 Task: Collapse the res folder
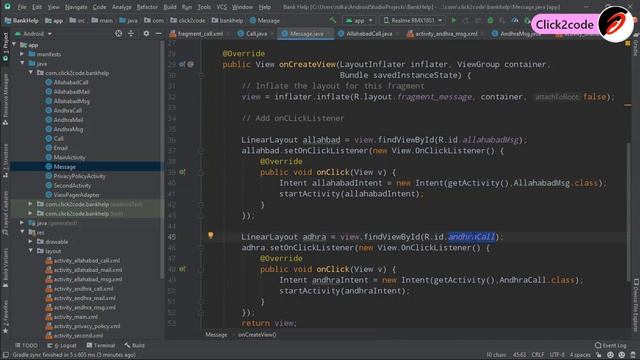tap(22, 232)
